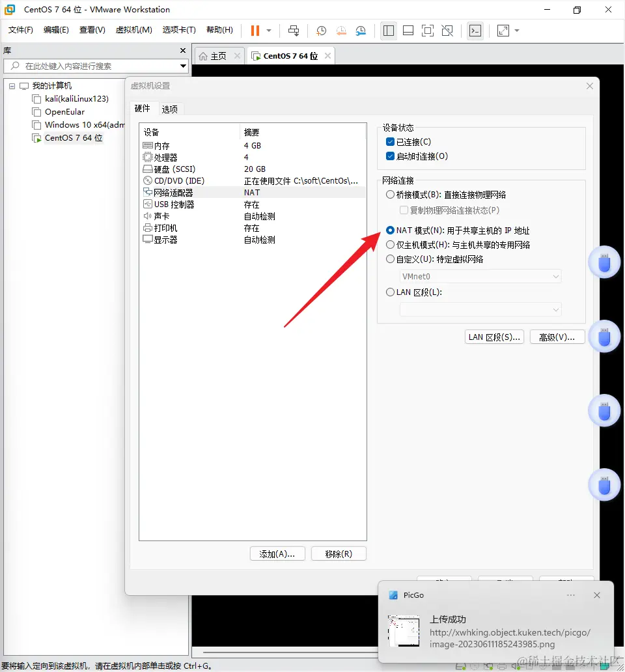625x672 pixels.
Task: Close the 主页 home tab
Action: (237, 56)
